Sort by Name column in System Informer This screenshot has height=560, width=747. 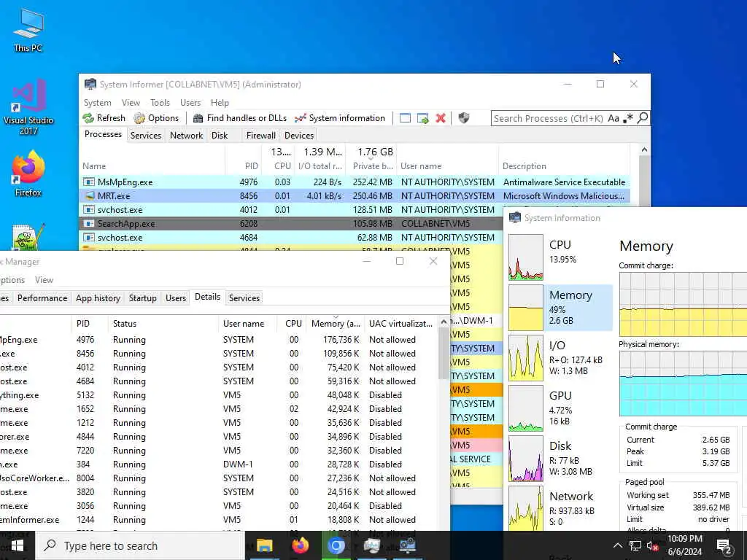[x=94, y=166]
